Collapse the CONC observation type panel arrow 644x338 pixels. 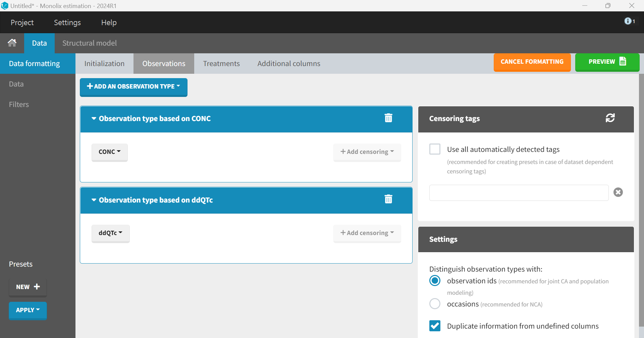(94, 119)
